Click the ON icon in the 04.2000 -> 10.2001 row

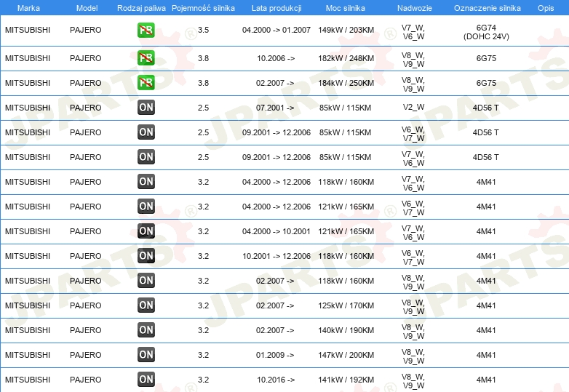[146, 231]
